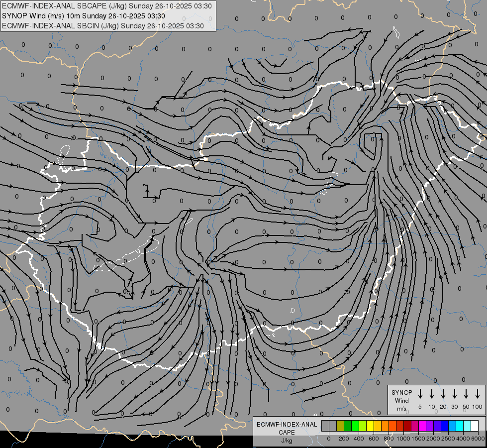Click the 1500 tick label on CAPE scale
Image resolution: width=487 pixels, height=448 pixels.
click(x=418, y=439)
